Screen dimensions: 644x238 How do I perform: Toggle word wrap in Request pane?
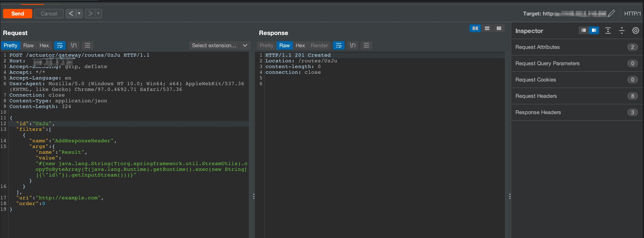point(60,45)
